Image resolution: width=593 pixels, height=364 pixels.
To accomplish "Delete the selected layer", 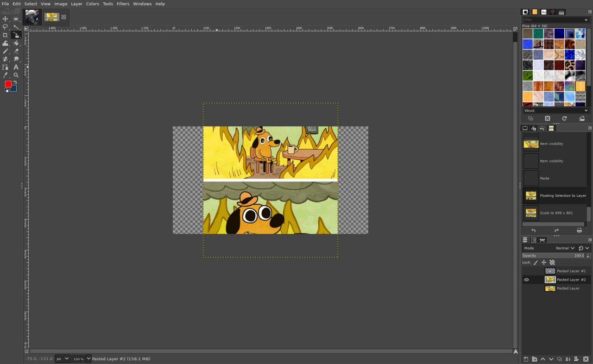I will pos(586,359).
